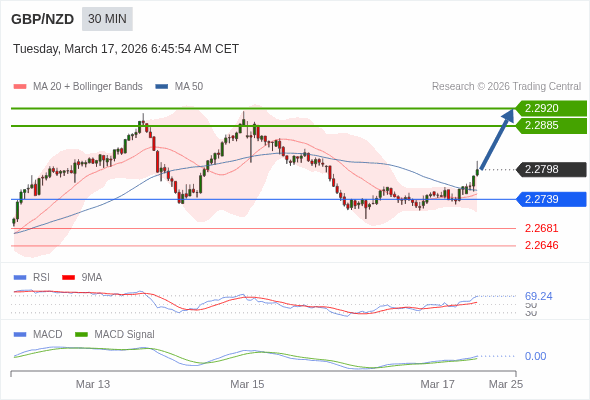Click the GBP/NZD pair title
The height and width of the screenshot is (400, 590).
pos(43,19)
